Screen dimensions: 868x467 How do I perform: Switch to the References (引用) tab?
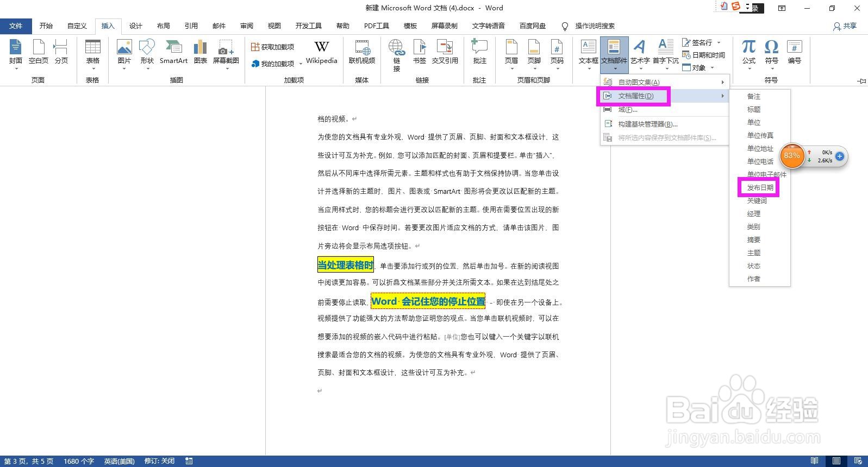[x=191, y=26]
